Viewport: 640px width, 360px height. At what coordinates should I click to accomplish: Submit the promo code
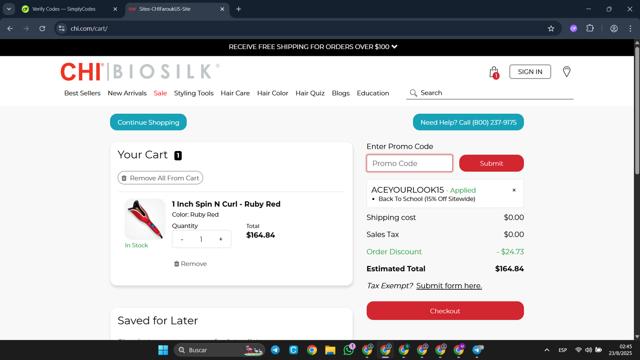tap(491, 163)
